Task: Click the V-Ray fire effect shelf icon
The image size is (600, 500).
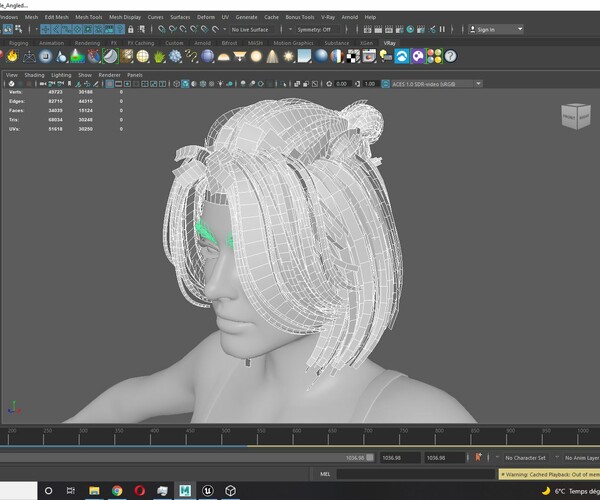Action: tap(13, 56)
